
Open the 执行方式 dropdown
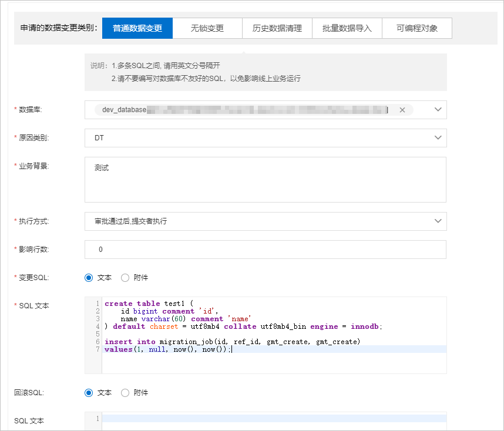tap(266, 221)
